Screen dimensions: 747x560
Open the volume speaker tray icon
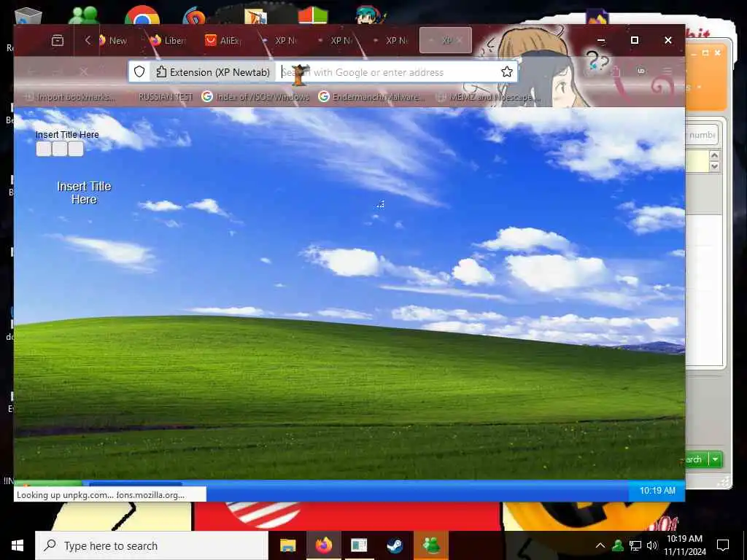click(x=651, y=545)
